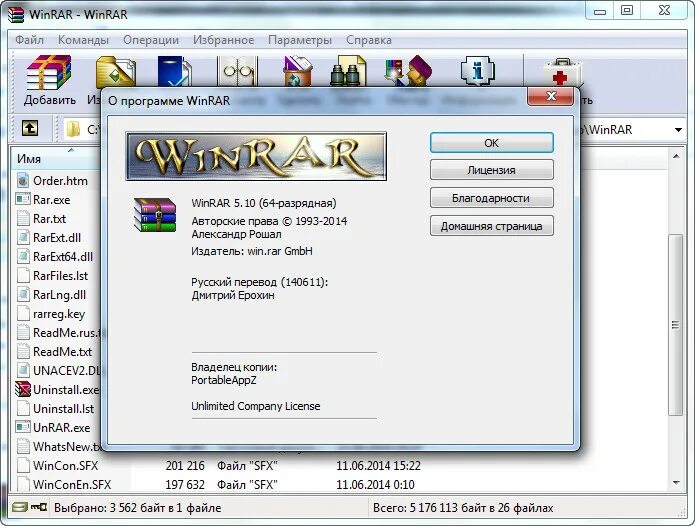Sort by Имя column header
The width and height of the screenshot is (695, 526).
pyautogui.click(x=55, y=158)
